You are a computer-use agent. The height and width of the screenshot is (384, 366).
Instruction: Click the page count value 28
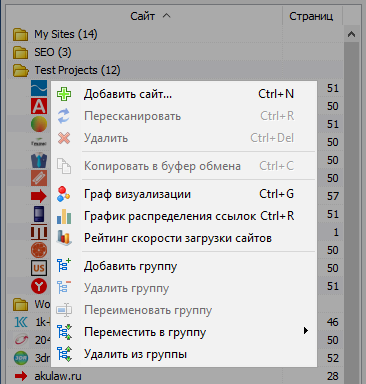(x=333, y=376)
